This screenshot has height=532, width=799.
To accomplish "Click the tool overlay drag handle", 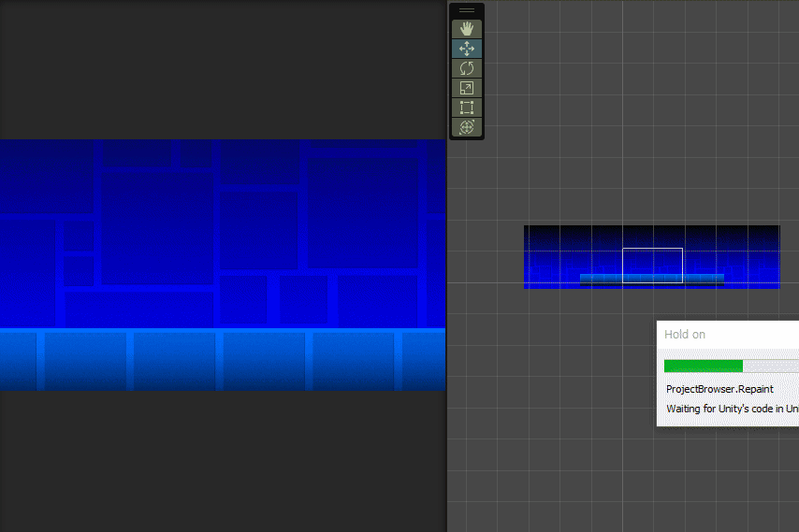I will coord(466,10).
